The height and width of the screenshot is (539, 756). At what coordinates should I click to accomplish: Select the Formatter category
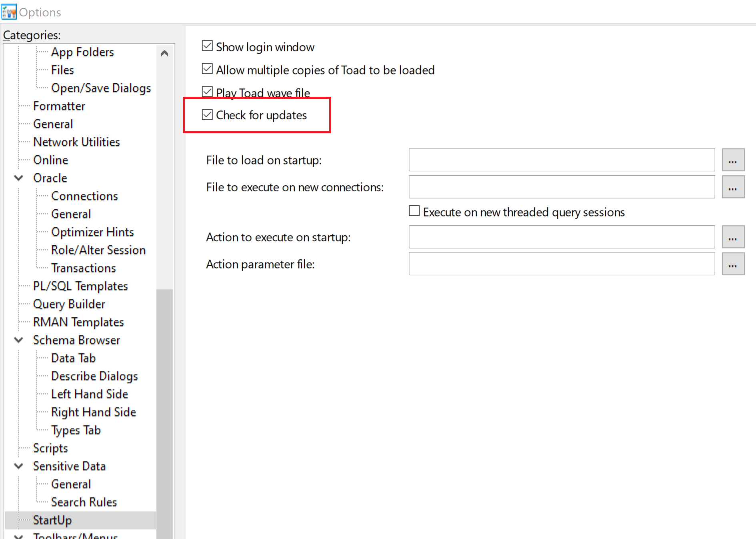tap(59, 106)
